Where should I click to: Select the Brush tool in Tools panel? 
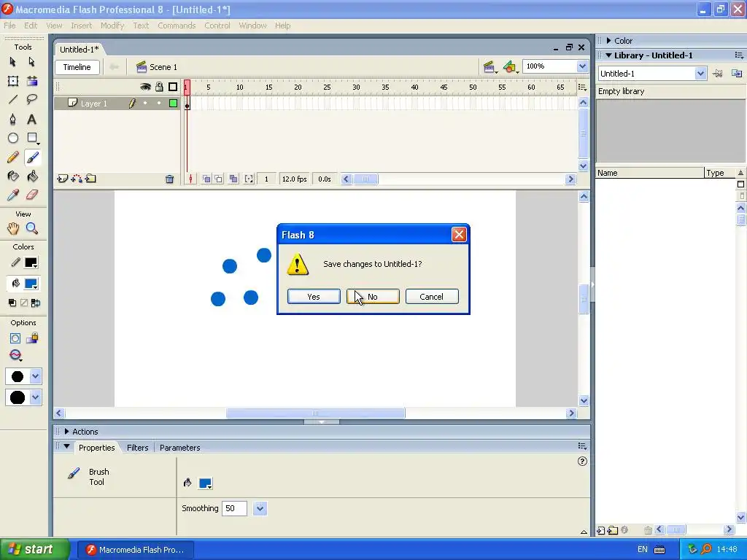32,157
